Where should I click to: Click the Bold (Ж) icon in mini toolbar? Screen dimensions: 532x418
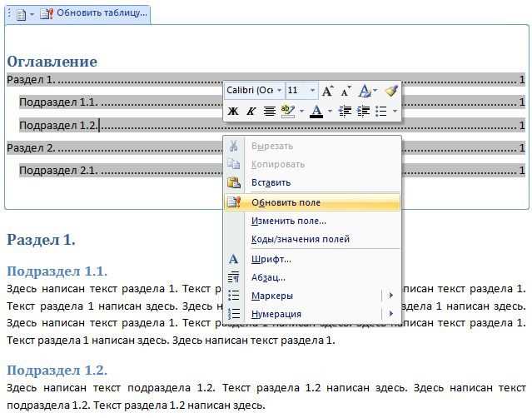pos(233,111)
